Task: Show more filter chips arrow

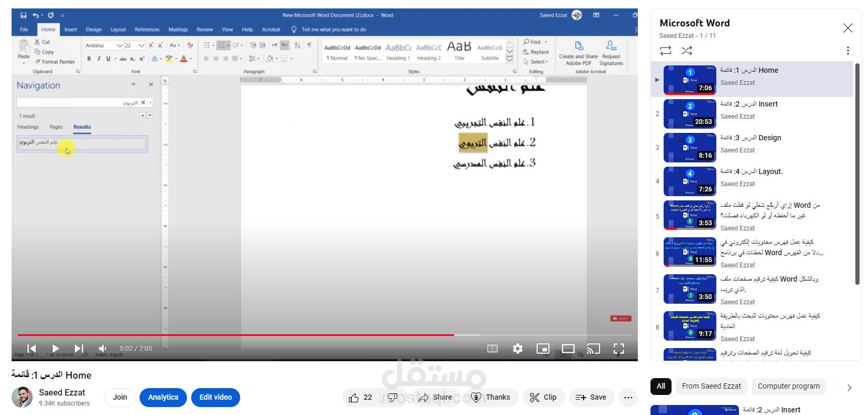Action: pos(849,388)
